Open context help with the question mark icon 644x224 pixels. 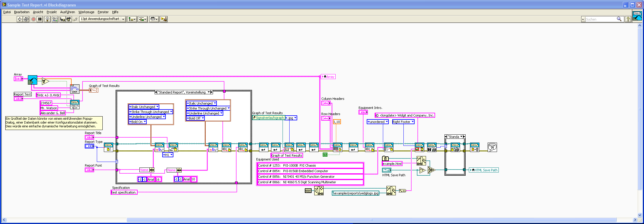pyautogui.click(x=628, y=19)
